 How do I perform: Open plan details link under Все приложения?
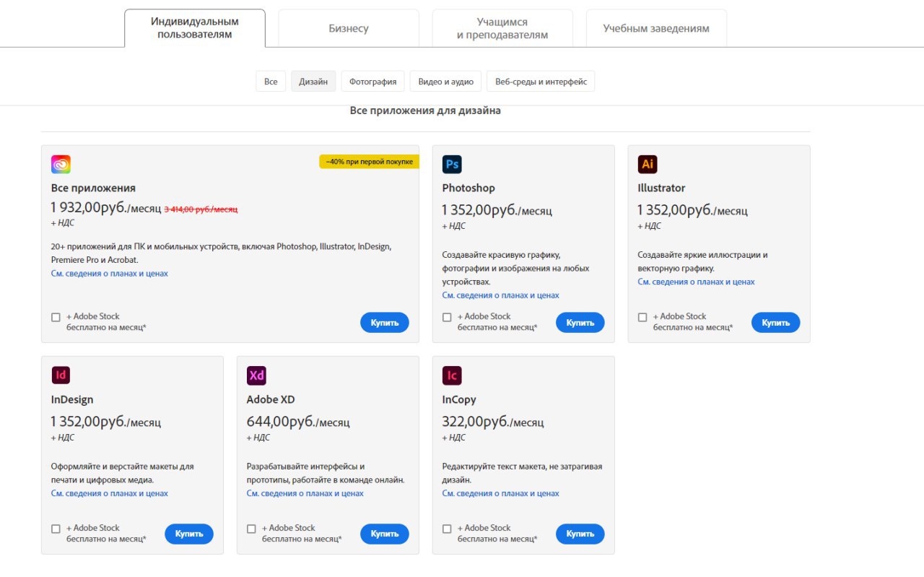tap(110, 274)
